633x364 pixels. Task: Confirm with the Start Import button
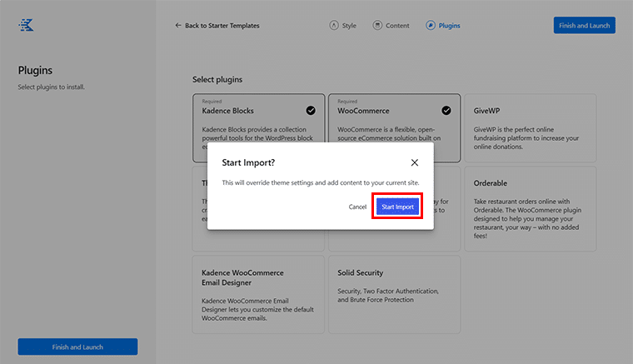coord(397,207)
